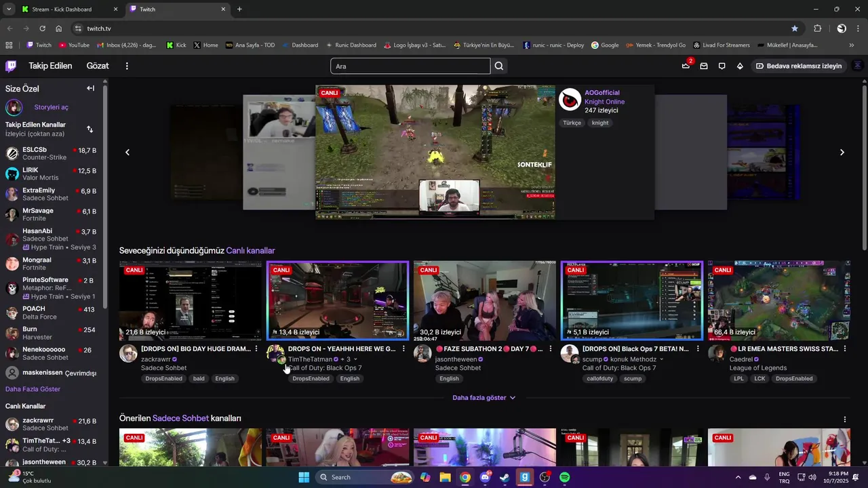868x488 pixels.
Task: Open the YouTube bookmark
Action: 74,45
